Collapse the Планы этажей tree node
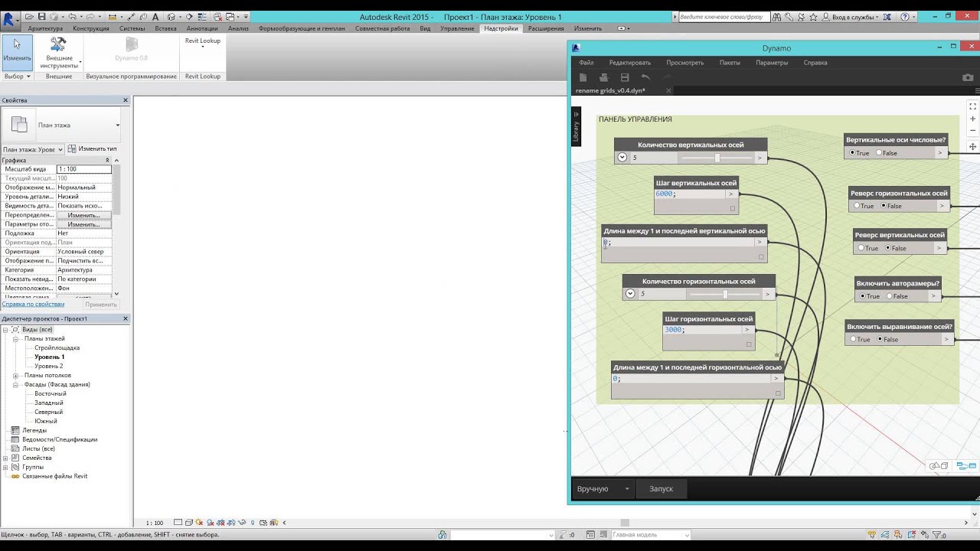Image resolution: width=980 pixels, height=551 pixels. 15,338
